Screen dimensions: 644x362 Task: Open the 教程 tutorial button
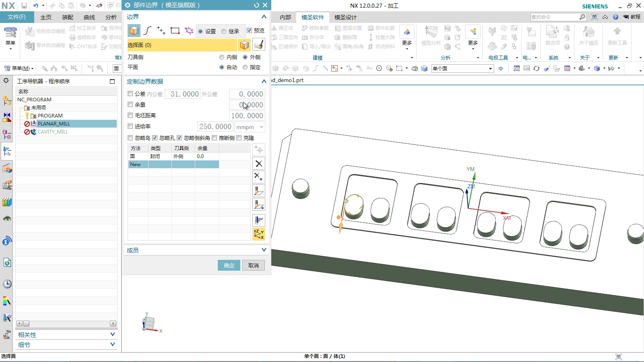tap(632, 17)
